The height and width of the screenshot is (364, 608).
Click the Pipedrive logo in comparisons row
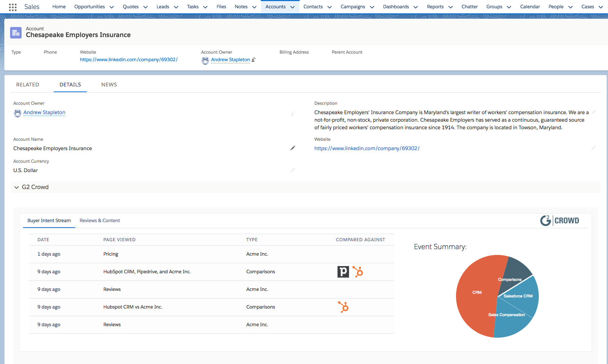click(343, 272)
